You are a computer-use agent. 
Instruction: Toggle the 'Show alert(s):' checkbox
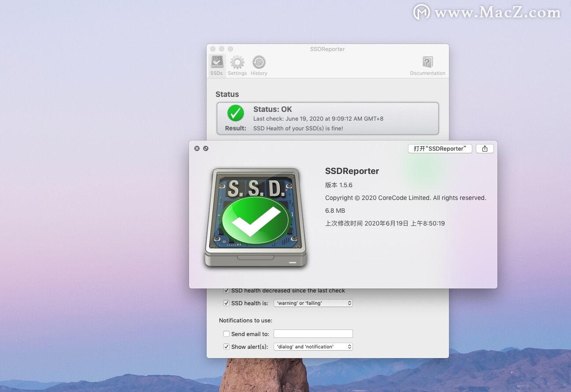(x=226, y=347)
